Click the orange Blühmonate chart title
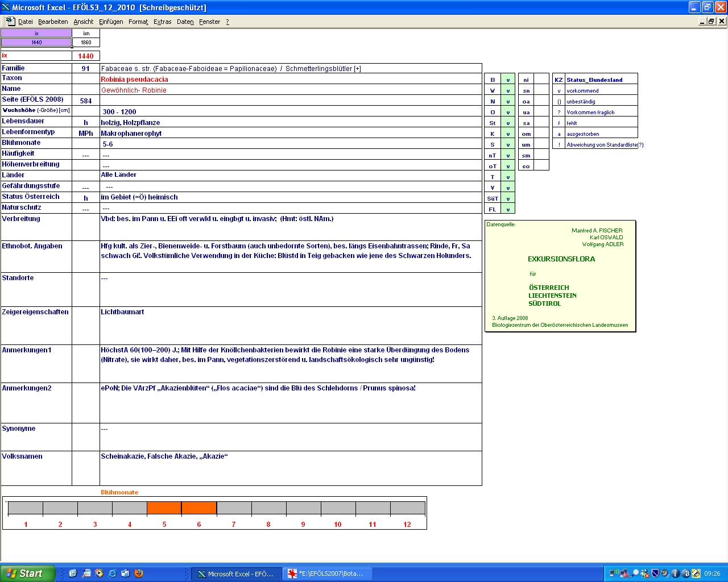This screenshot has width=728, height=582. (119, 492)
